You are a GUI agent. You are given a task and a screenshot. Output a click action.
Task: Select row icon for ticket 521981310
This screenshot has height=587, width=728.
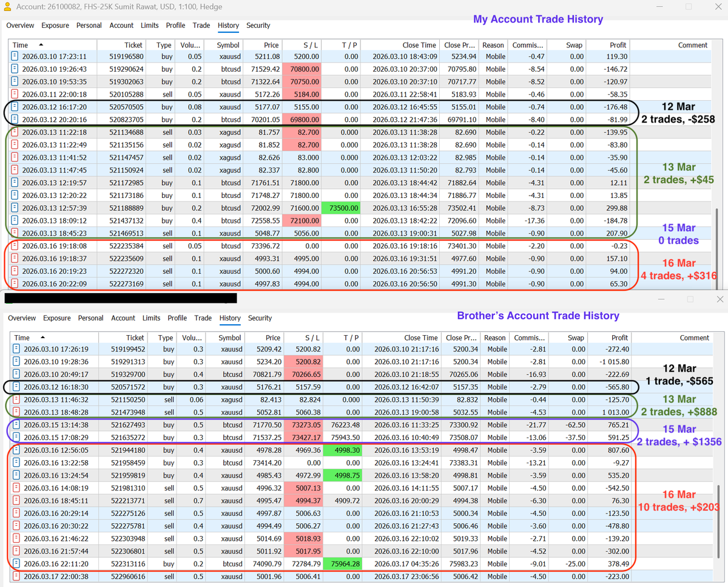click(17, 488)
